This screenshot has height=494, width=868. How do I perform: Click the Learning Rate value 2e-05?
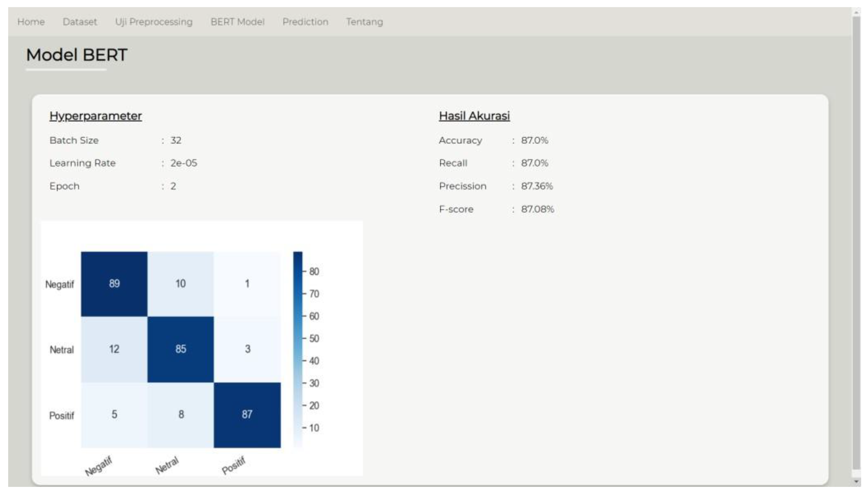[184, 163]
